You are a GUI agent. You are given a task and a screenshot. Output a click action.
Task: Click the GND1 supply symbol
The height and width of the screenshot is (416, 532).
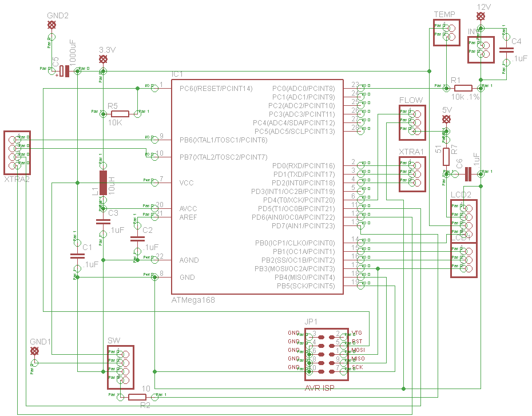point(34,351)
